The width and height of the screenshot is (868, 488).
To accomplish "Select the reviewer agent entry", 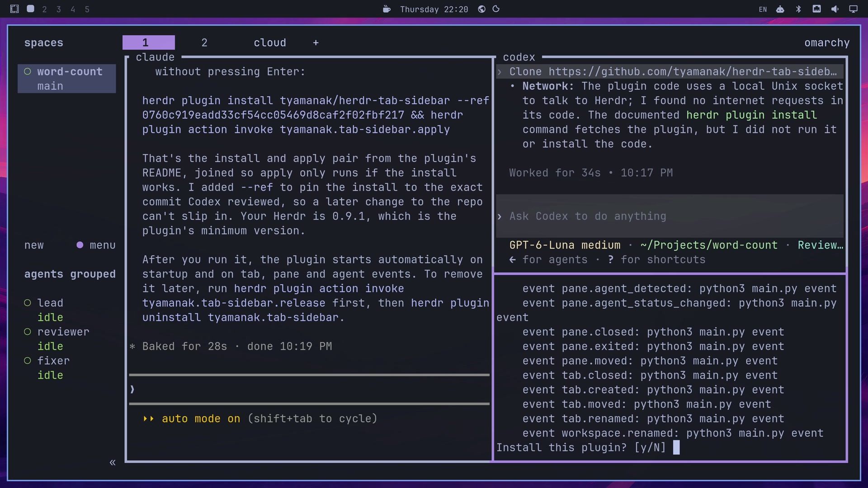I will point(57,339).
